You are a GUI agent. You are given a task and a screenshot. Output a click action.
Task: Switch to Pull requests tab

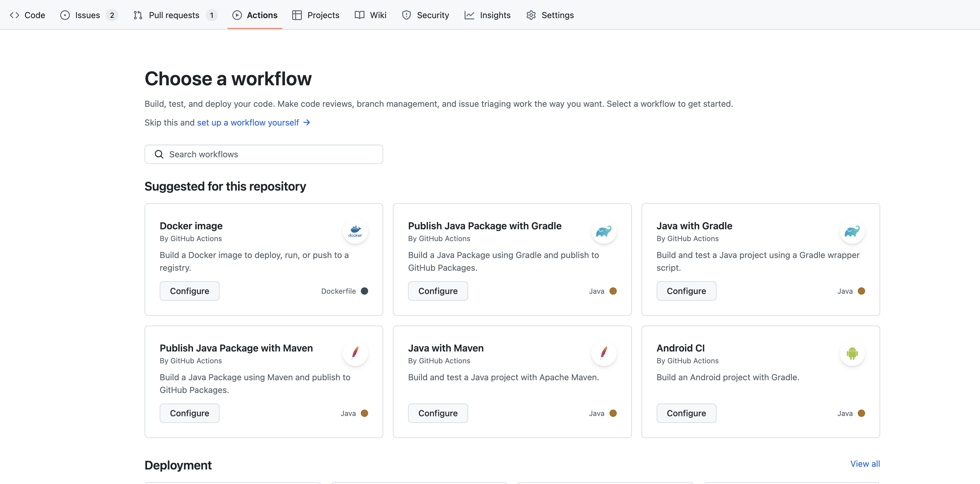[174, 15]
